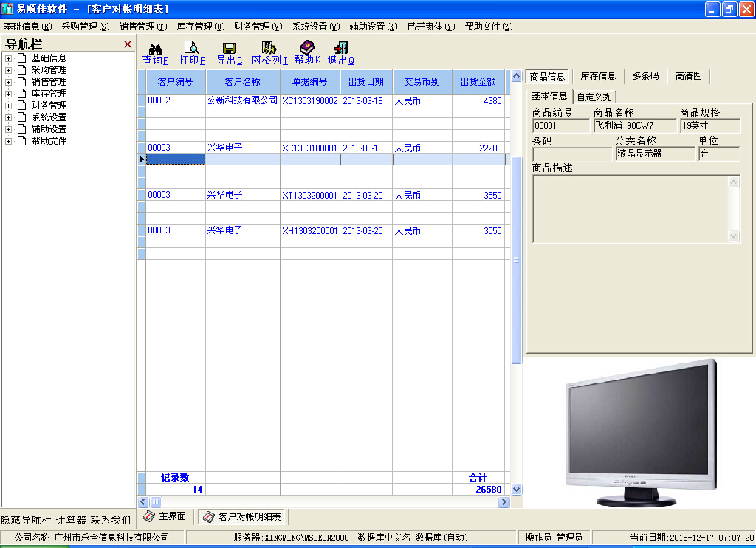This screenshot has width=756, height=548.
Task: Select the amount cell 22200
Action: pyautogui.click(x=478, y=148)
